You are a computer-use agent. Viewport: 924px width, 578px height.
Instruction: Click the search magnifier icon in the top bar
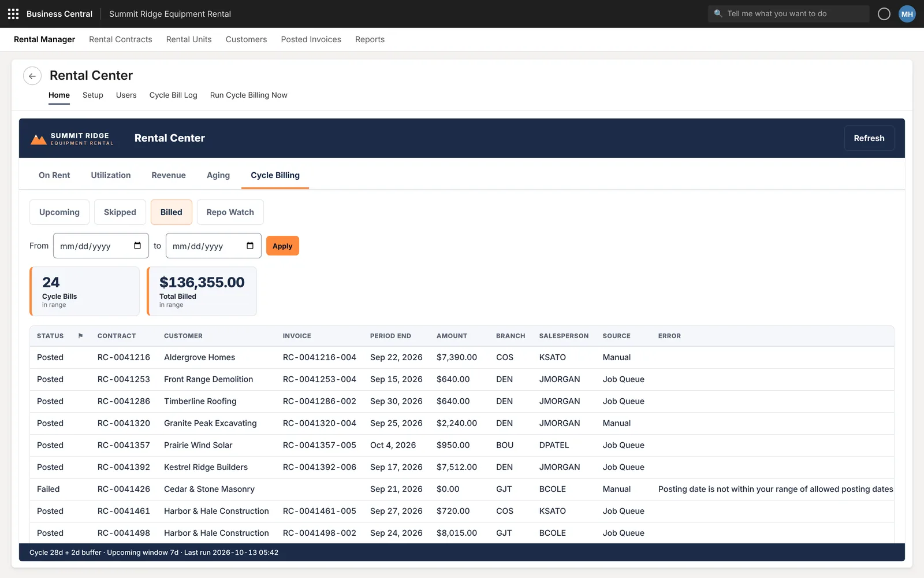point(718,13)
